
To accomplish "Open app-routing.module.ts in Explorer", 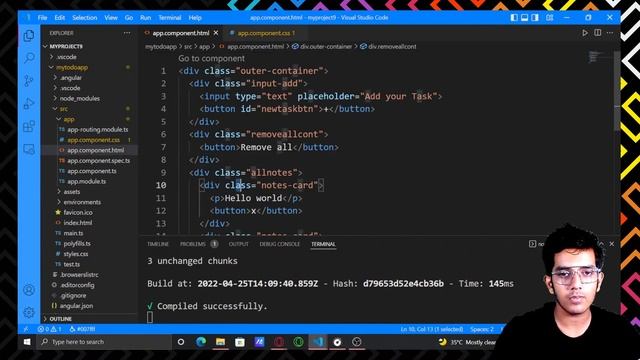I will (98, 129).
